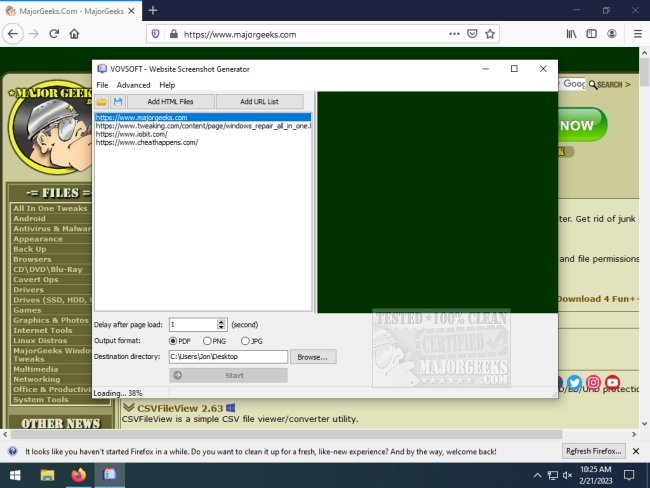Select PDF output format
Screen dimensions: 650x488
pos(179,341)
